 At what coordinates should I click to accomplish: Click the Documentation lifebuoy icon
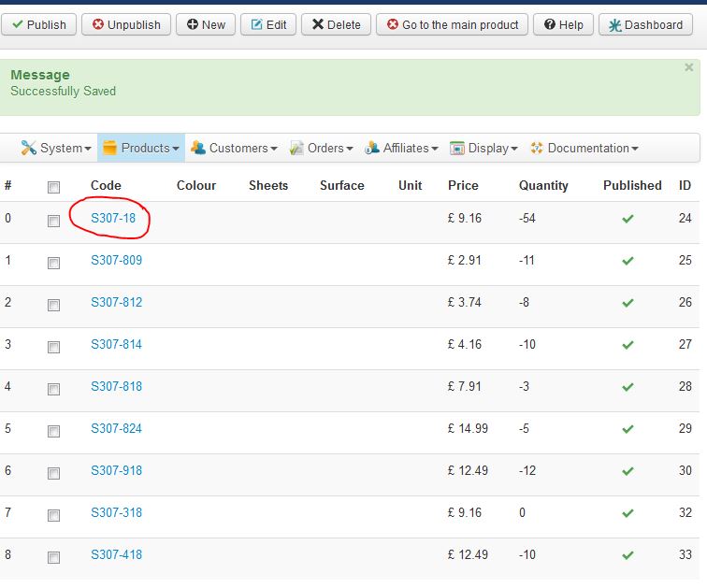pos(537,148)
